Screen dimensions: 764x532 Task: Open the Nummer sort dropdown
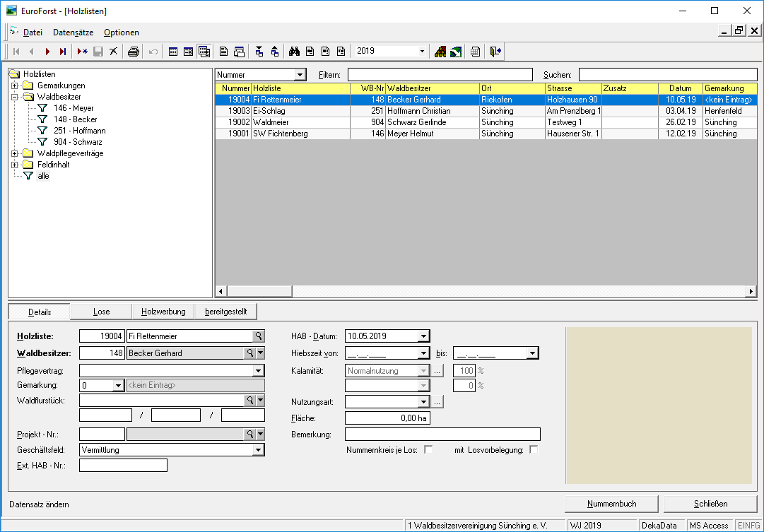(300, 75)
